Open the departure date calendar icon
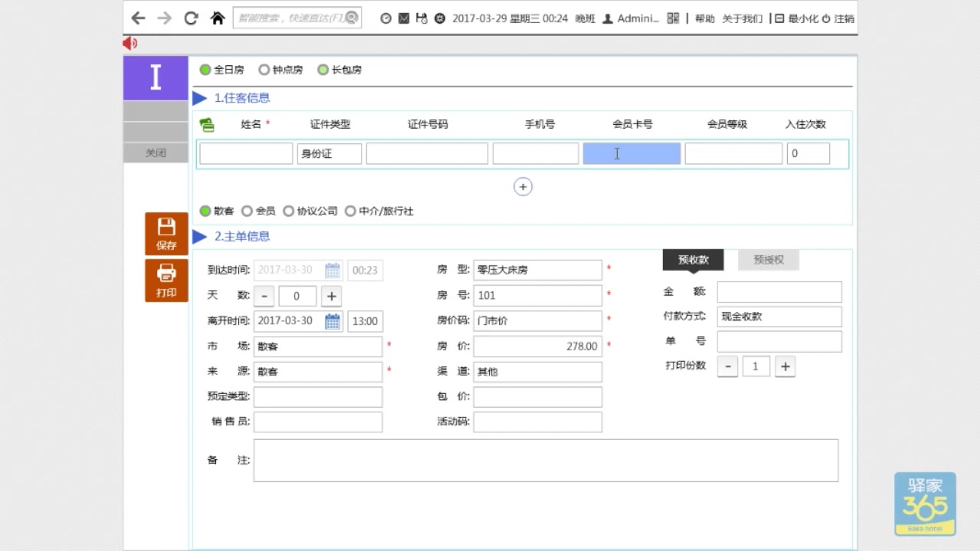This screenshot has width=980, height=551. pos(332,321)
